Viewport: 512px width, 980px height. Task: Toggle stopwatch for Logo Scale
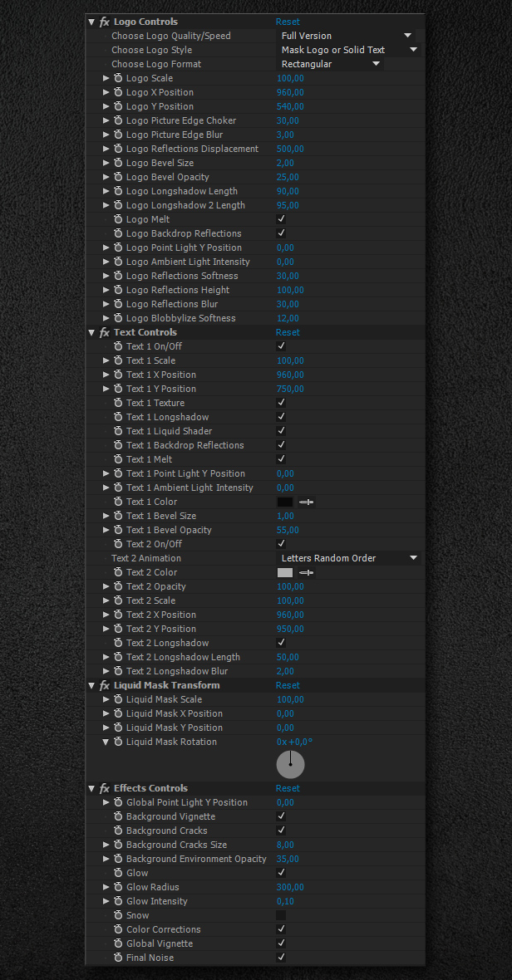pyautogui.click(x=118, y=78)
